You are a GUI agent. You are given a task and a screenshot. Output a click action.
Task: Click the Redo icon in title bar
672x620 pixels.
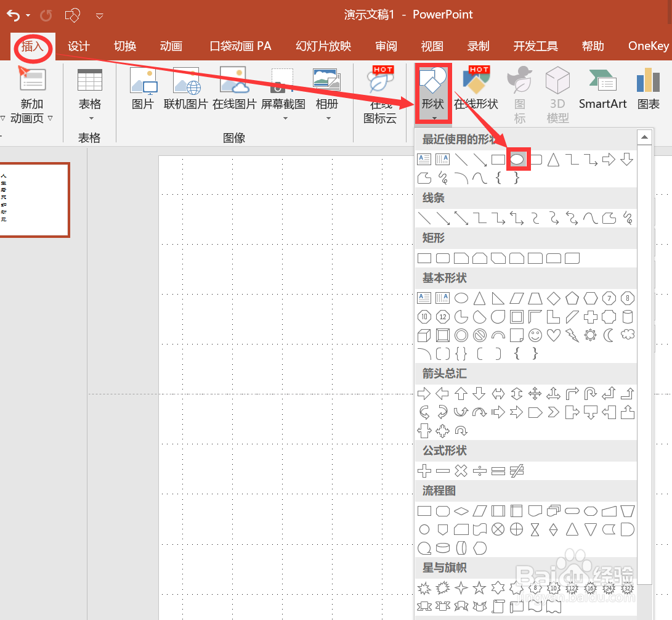[46, 16]
